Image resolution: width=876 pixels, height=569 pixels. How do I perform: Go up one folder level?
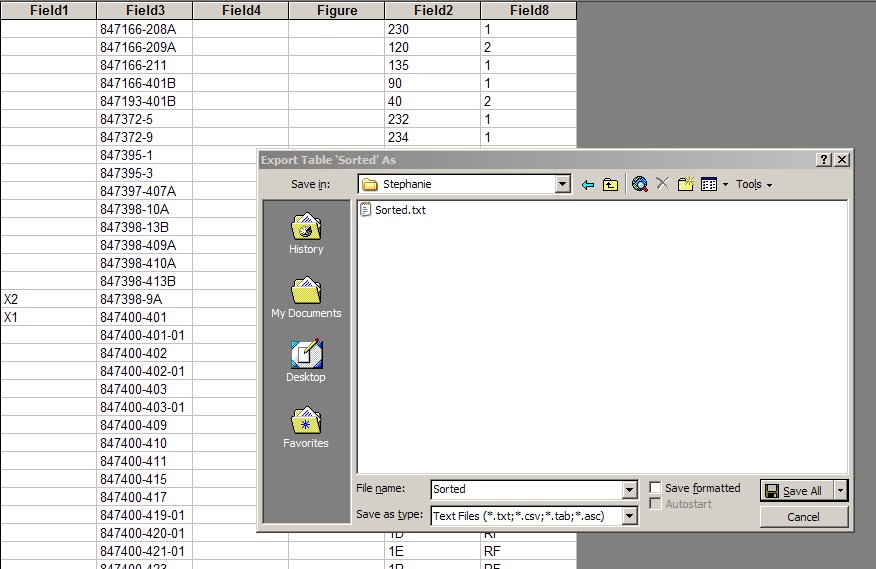(610, 184)
